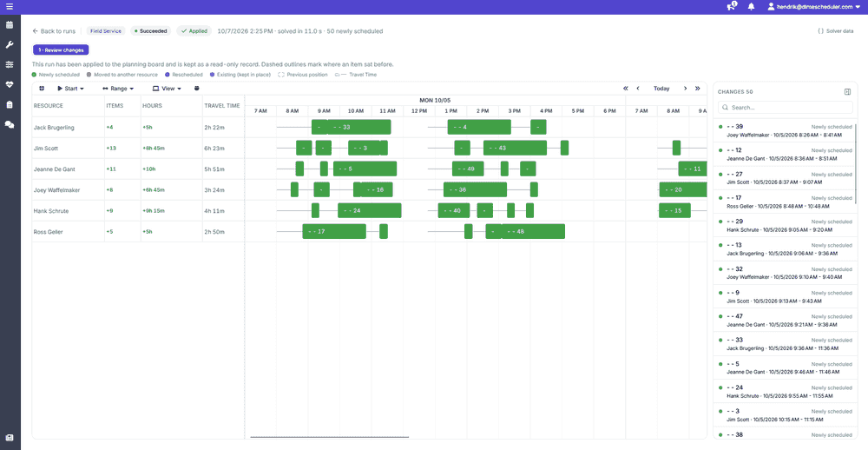Select task 4 on Jack Brugerling's row
This screenshot has width=868, height=450.
[x=479, y=127]
